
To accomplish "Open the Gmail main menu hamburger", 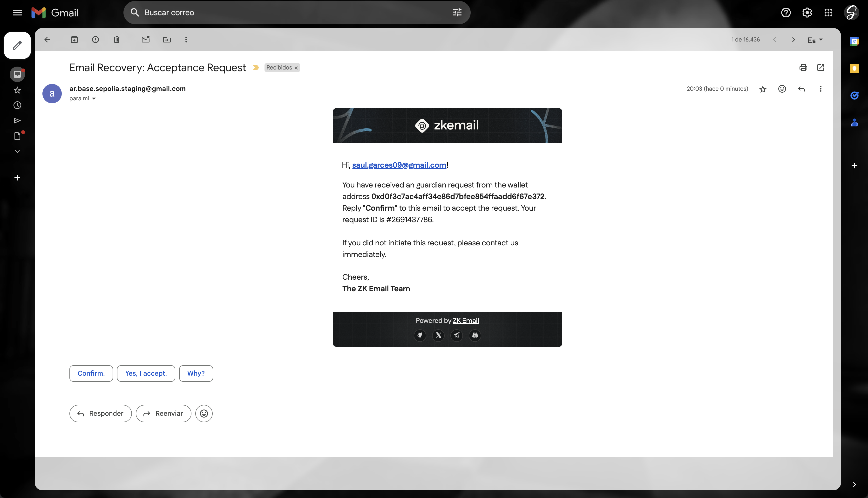I will pos(17,13).
